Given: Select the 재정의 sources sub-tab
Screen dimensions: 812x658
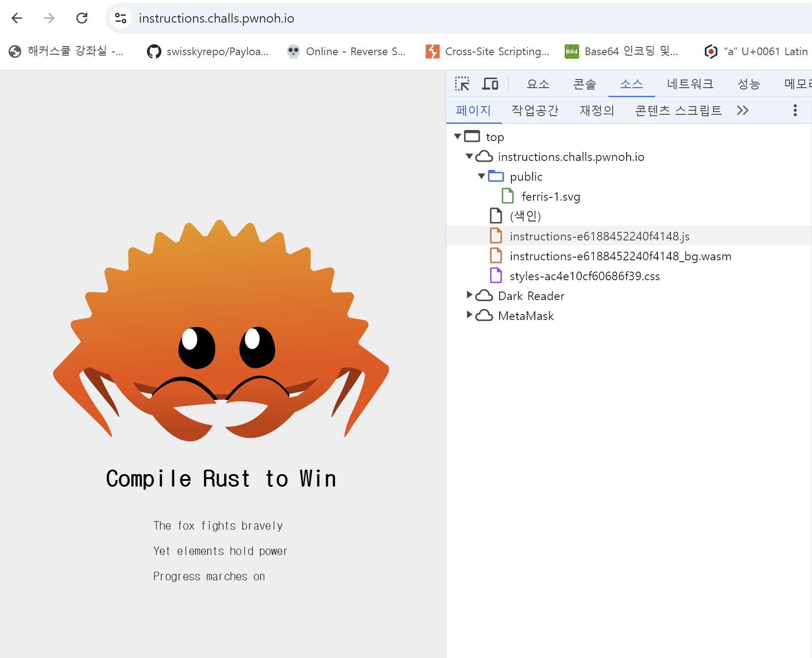Looking at the screenshot, I should point(597,110).
